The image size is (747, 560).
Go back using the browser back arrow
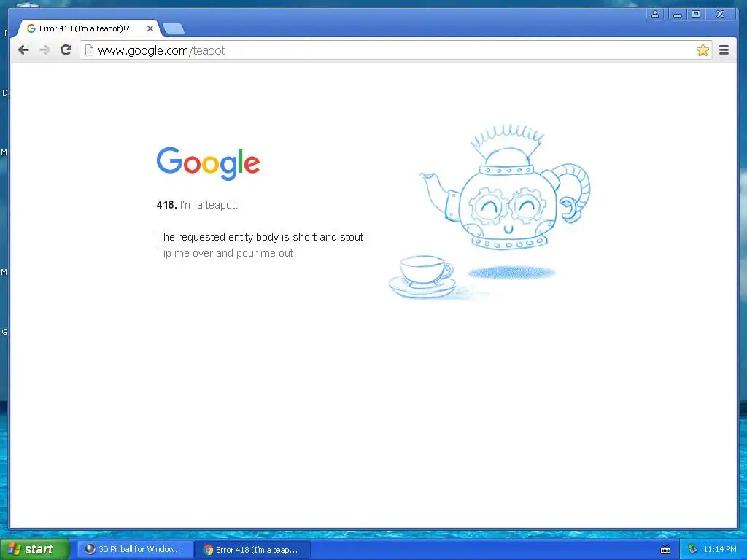[23, 50]
